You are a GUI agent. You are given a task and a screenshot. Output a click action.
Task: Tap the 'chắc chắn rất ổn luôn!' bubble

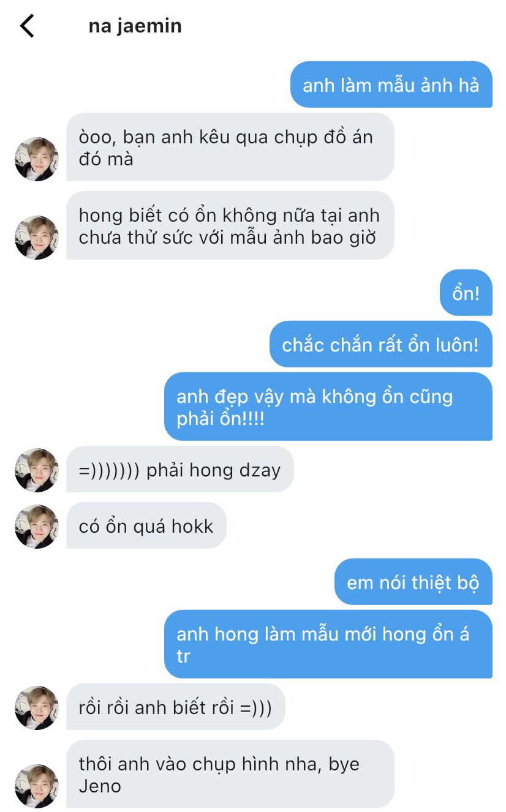point(381,344)
